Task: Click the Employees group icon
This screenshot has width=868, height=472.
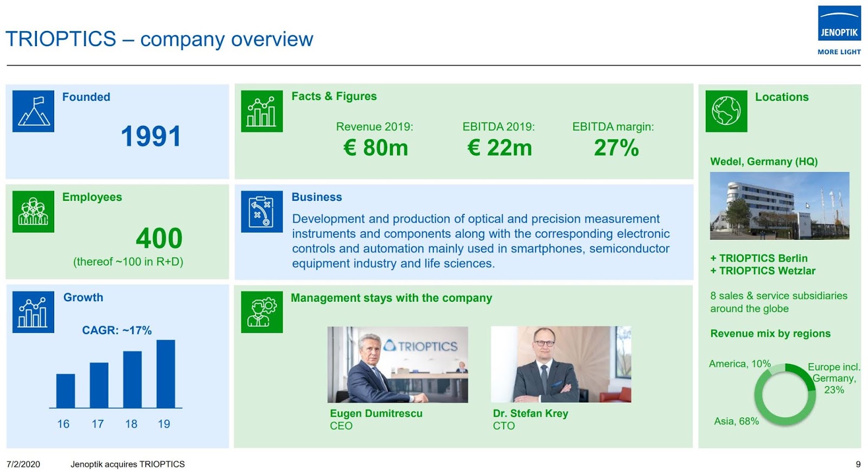Action: pos(33,212)
